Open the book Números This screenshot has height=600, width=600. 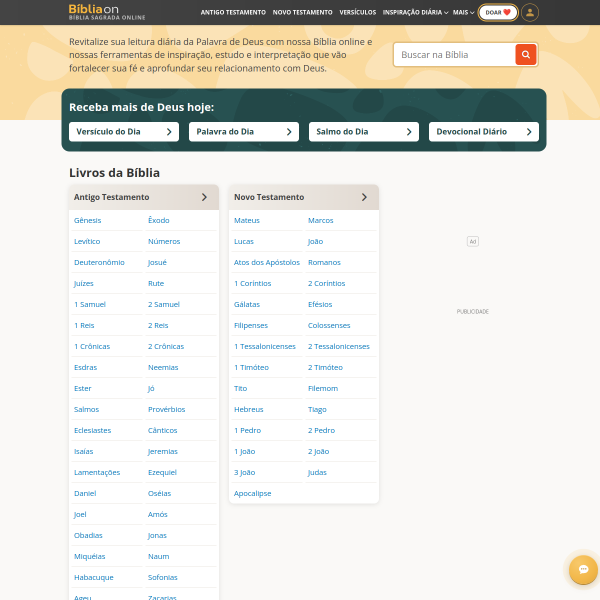(164, 241)
